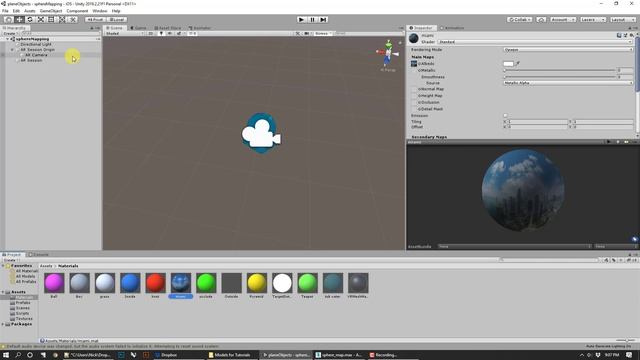The width and height of the screenshot is (640, 360).
Task: Select the yellow sphere material
Action: (257, 285)
